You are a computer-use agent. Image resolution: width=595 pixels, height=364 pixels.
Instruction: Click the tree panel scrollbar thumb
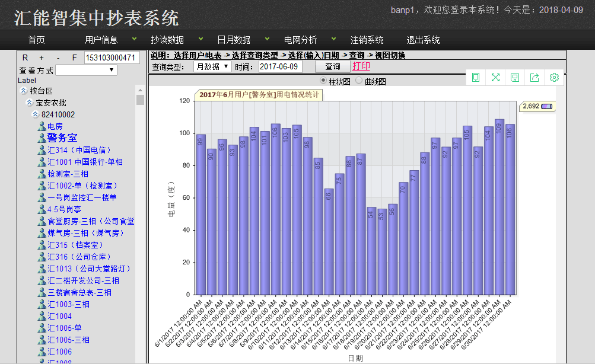coord(140,100)
